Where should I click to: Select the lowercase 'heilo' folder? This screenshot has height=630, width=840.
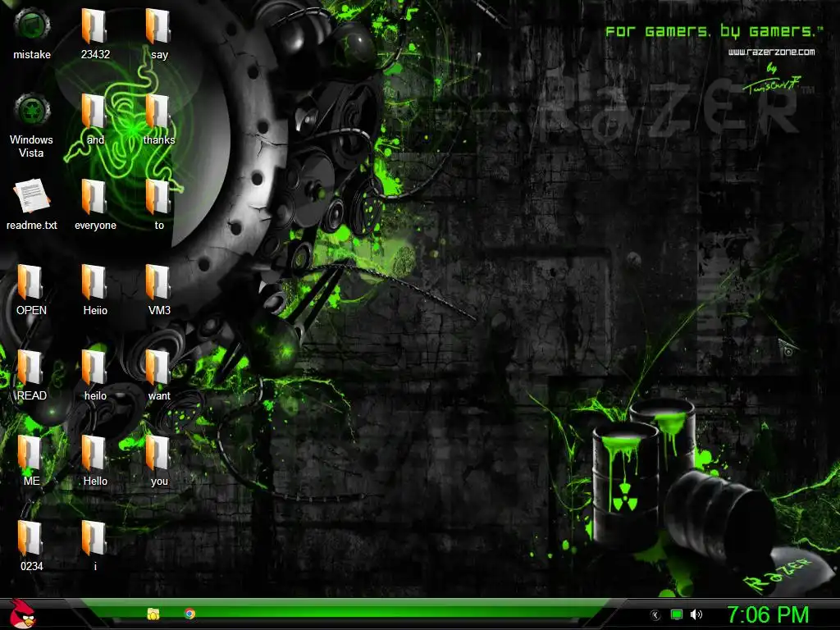click(x=95, y=375)
